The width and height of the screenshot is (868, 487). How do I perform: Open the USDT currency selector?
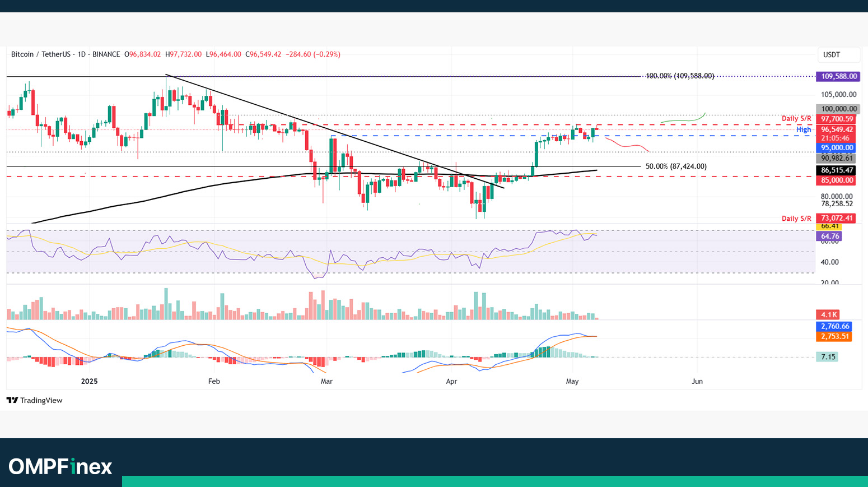[838, 54]
